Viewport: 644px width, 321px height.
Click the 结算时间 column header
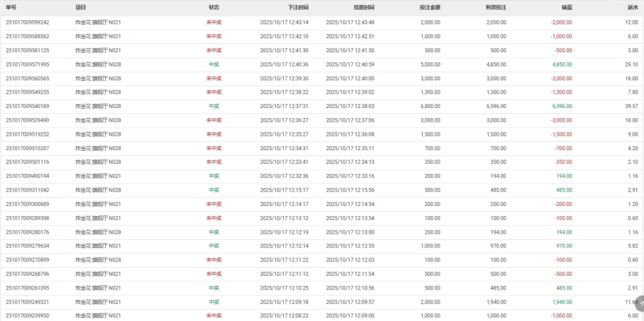[x=364, y=7]
